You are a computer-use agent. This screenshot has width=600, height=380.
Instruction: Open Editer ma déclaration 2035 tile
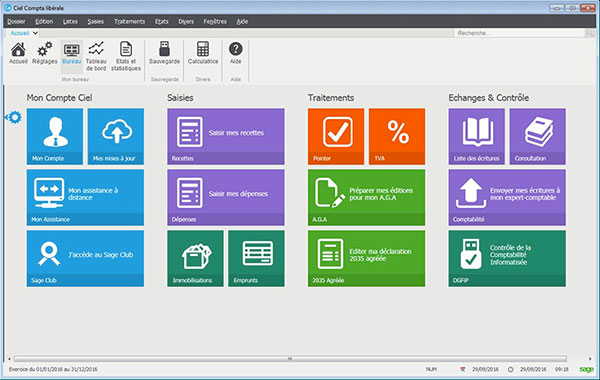(x=367, y=258)
